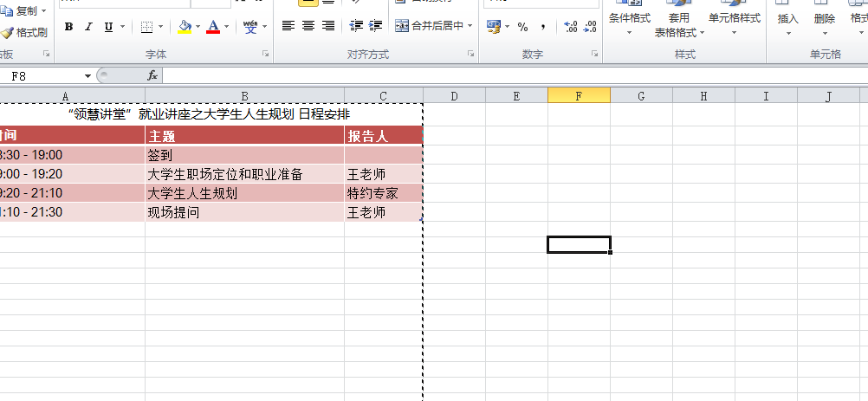Screen dimensions: 868x401
Task: Open fill color dropdown arrow
Action: click(x=198, y=27)
